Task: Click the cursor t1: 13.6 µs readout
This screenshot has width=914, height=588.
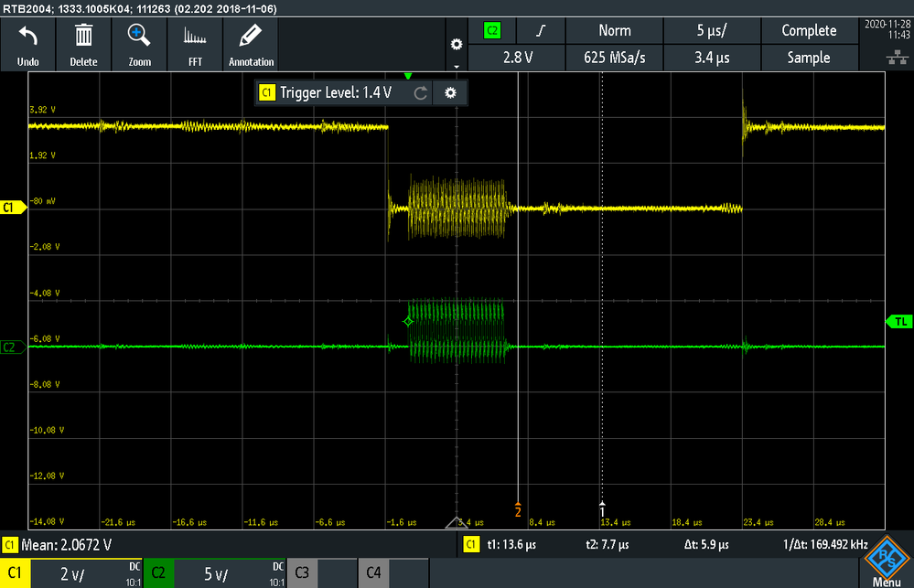Action: [511, 545]
